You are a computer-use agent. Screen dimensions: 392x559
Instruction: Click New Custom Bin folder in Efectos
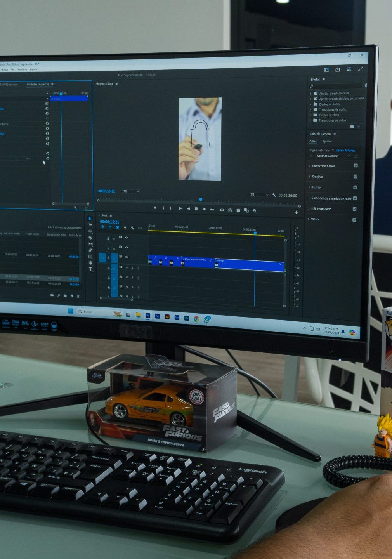tap(352, 126)
